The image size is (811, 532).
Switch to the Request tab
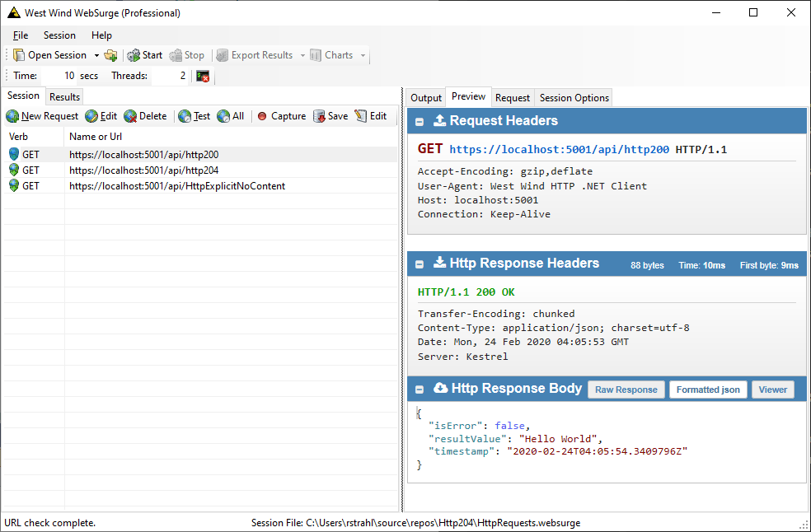click(513, 98)
